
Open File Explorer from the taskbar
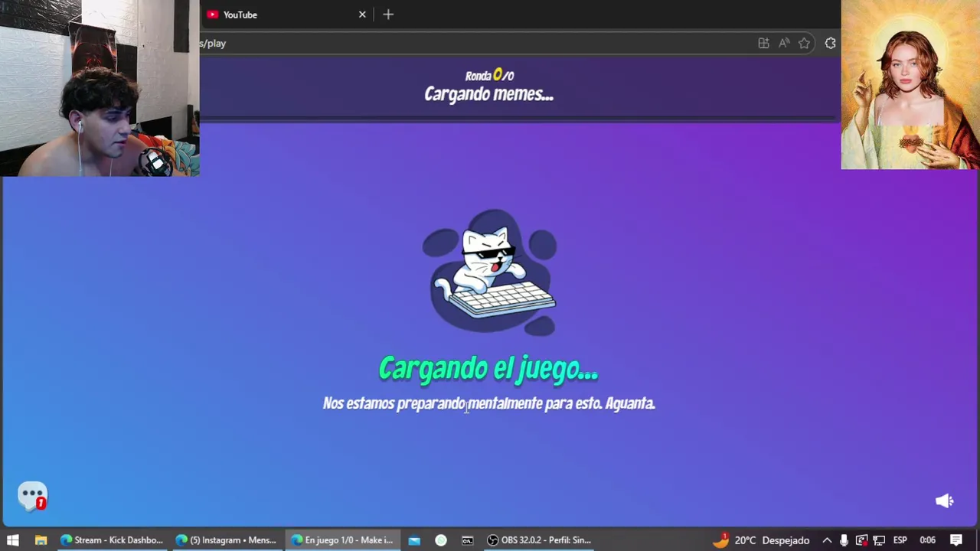tap(41, 540)
